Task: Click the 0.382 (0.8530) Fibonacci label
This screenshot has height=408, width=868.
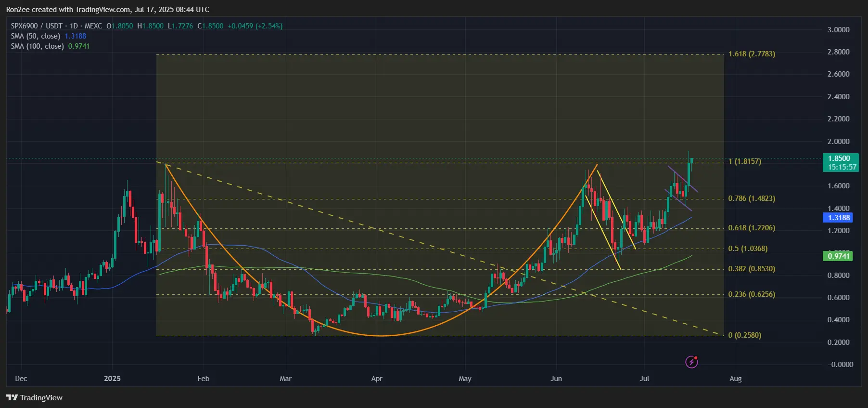Action: (752, 269)
